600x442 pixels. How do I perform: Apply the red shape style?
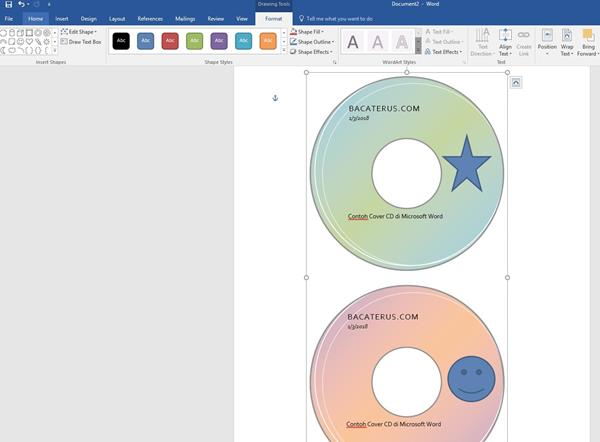pos(170,41)
